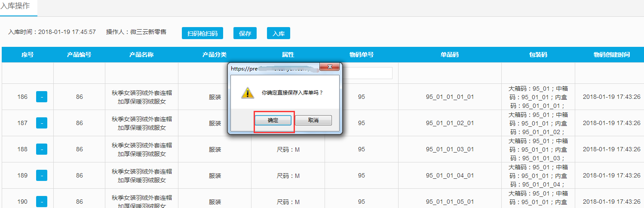Viewport: 644px width, 208px height.
Task: Click the 入库 button
Action: coord(278,34)
